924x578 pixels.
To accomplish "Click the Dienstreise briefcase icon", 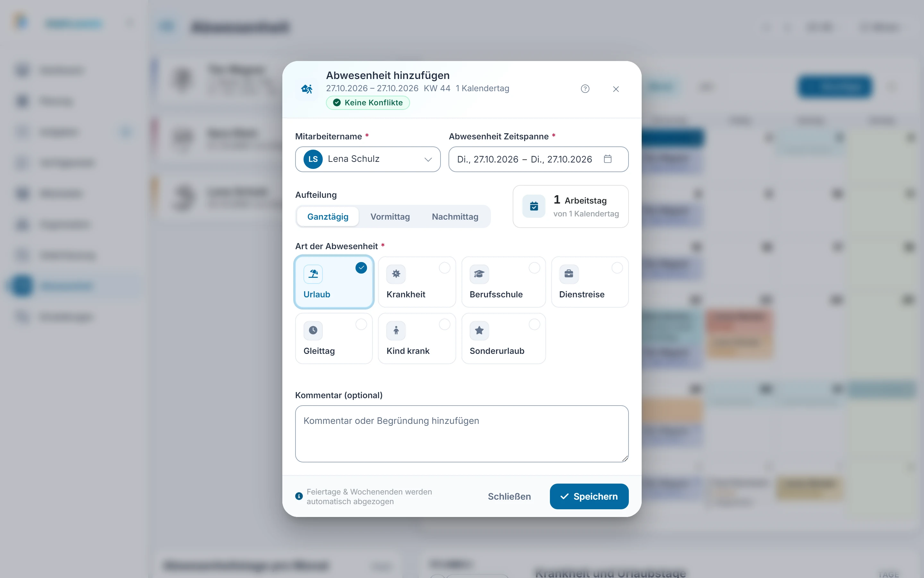I will click(x=569, y=274).
